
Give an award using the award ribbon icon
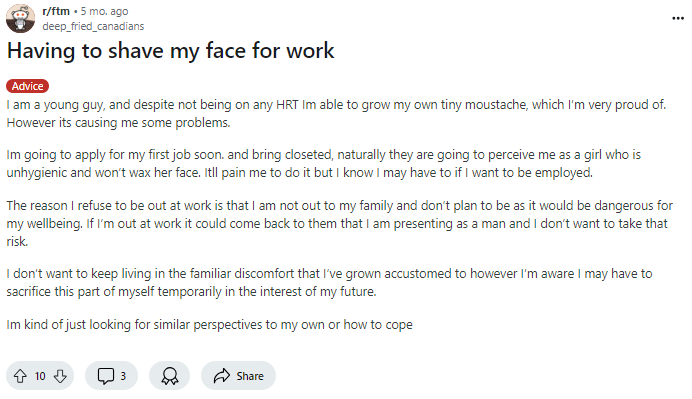tap(169, 376)
